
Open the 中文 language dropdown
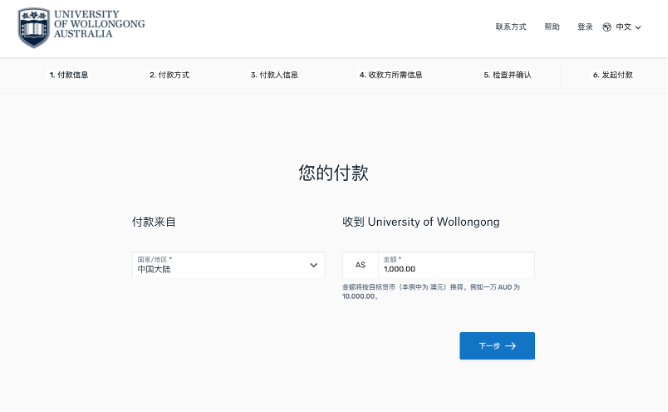coord(628,27)
